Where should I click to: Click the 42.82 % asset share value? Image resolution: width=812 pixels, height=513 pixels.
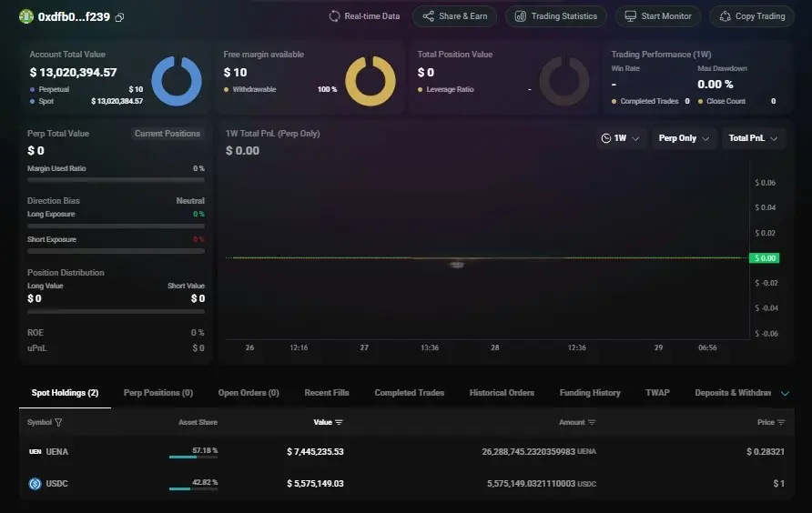(205, 482)
